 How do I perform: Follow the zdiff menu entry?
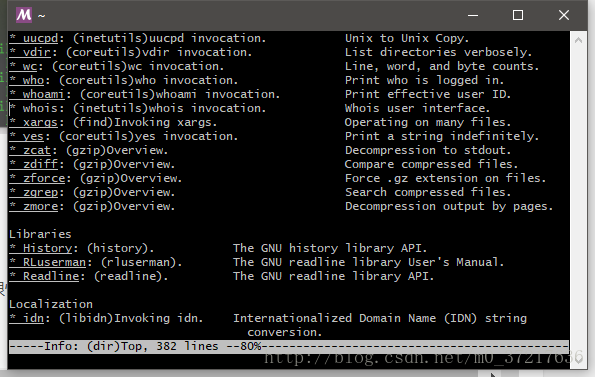point(34,165)
